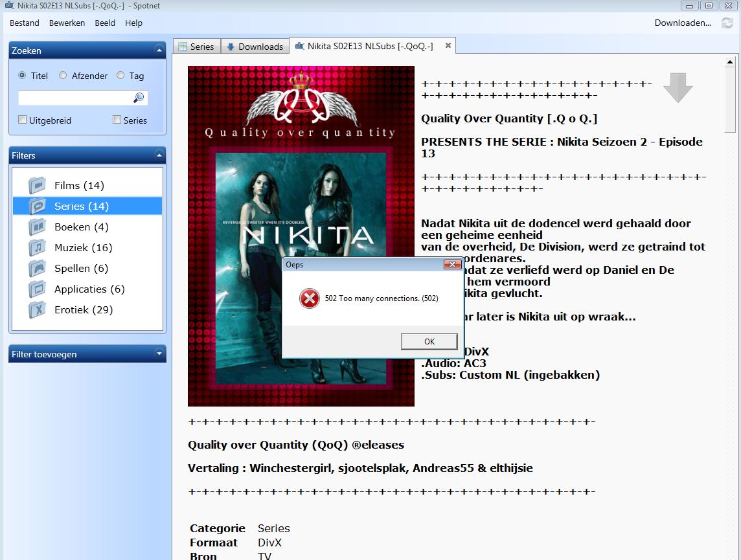Select the Titel radio button
The width and height of the screenshot is (741, 560).
click(22, 76)
